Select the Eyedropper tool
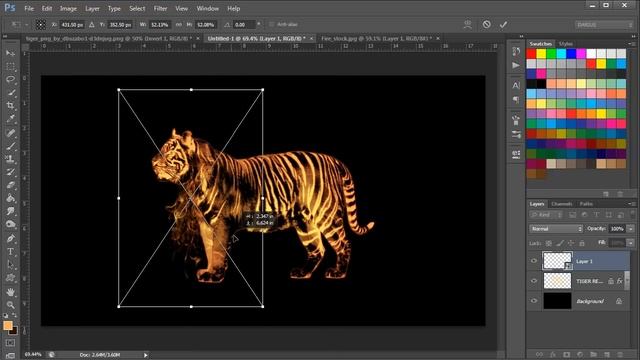The image size is (640, 360). [10, 119]
